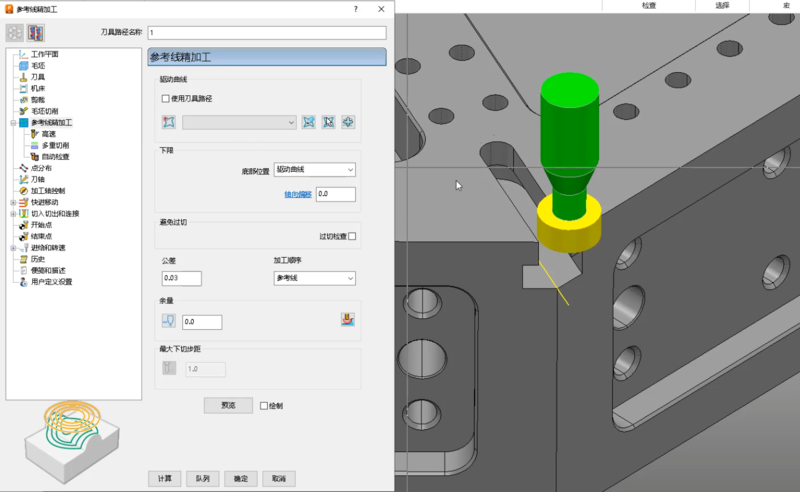Toggle the 过切检查 checkbox

352,236
